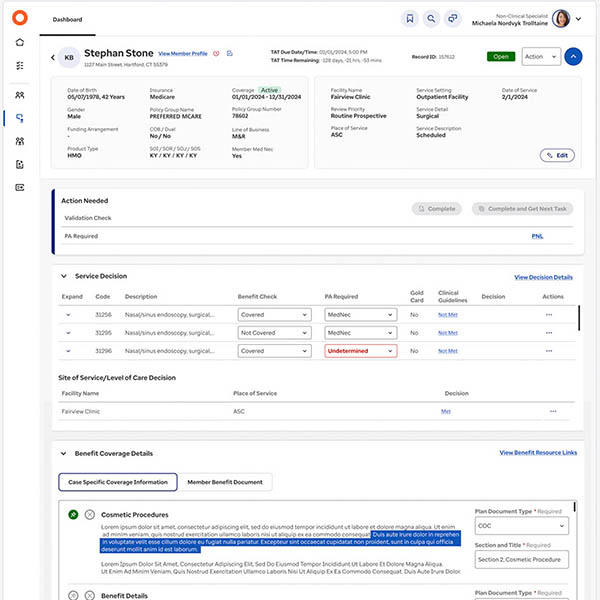Switch to Member Benefit Document tab
600x600 pixels.
point(225,482)
